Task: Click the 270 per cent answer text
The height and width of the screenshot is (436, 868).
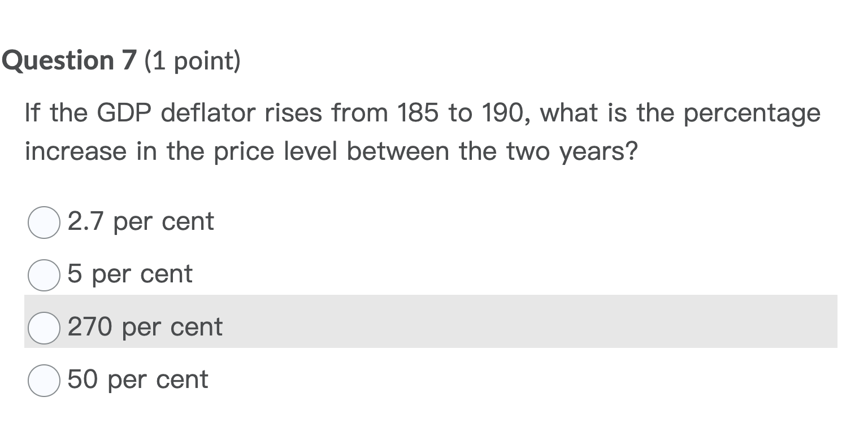Action: (x=144, y=326)
